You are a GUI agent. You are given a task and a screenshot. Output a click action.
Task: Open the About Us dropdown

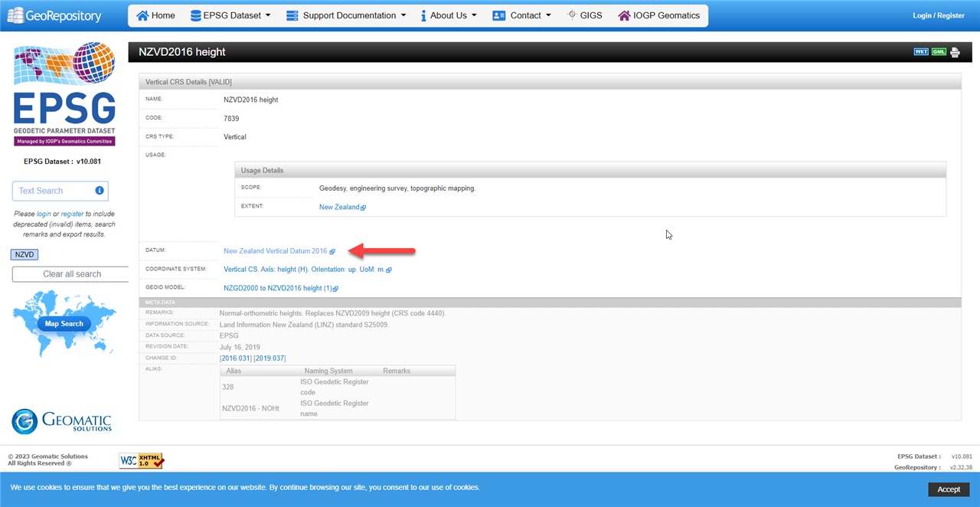449,15
